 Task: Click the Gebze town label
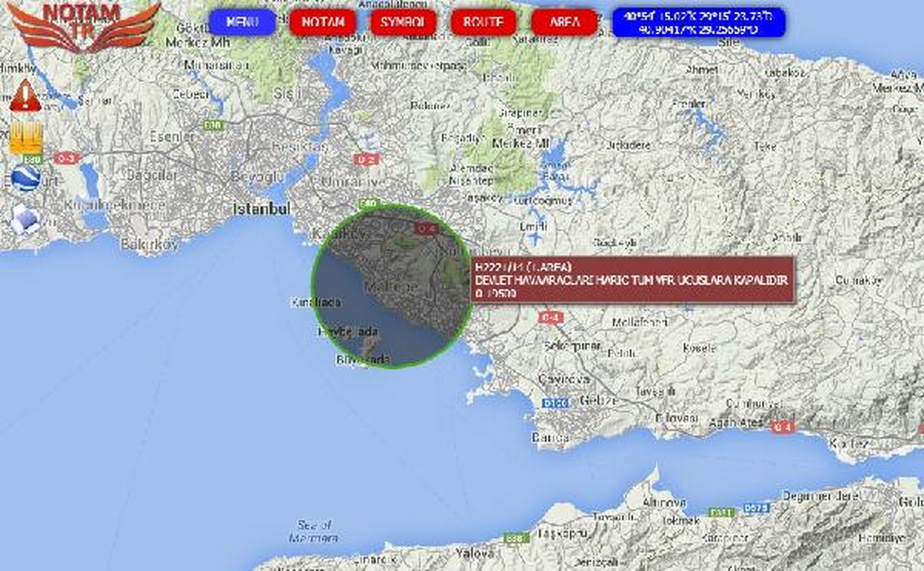(598, 402)
